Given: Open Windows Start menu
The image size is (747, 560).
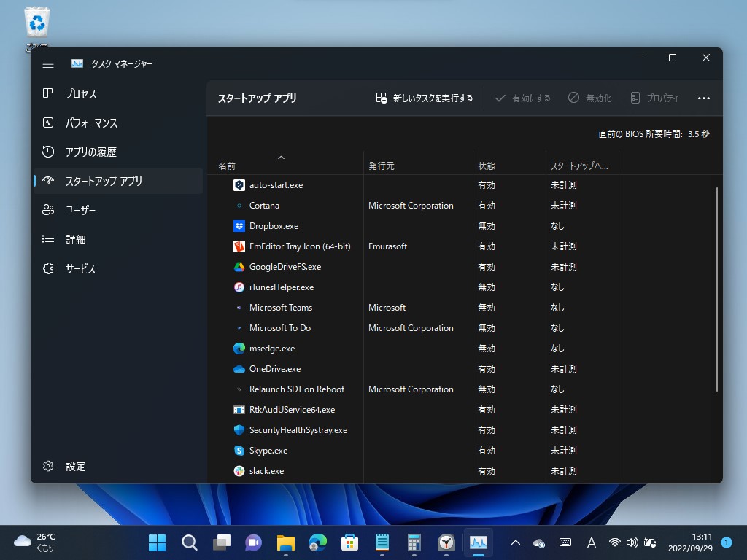Looking at the screenshot, I should 158,542.
